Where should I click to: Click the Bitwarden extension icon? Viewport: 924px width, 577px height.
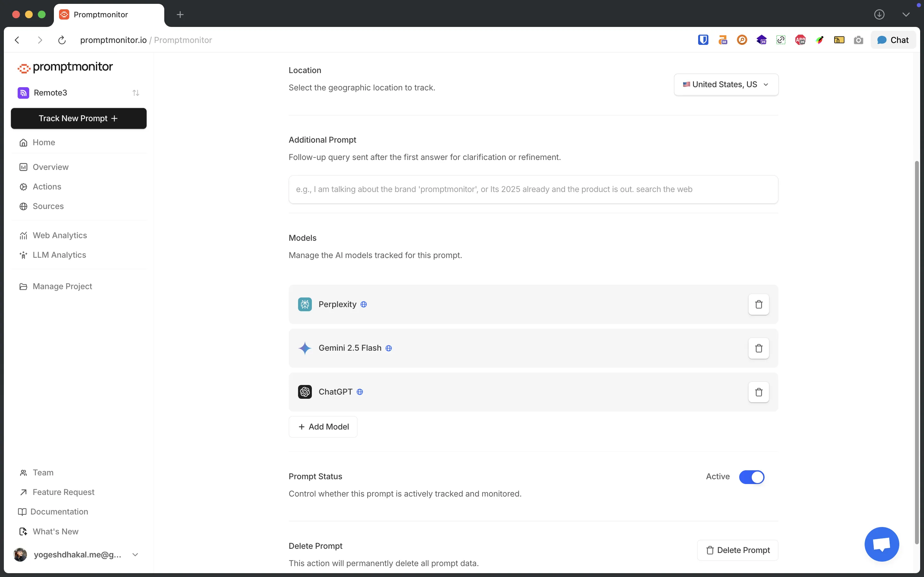pyautogui.click(x=703, y=40)
